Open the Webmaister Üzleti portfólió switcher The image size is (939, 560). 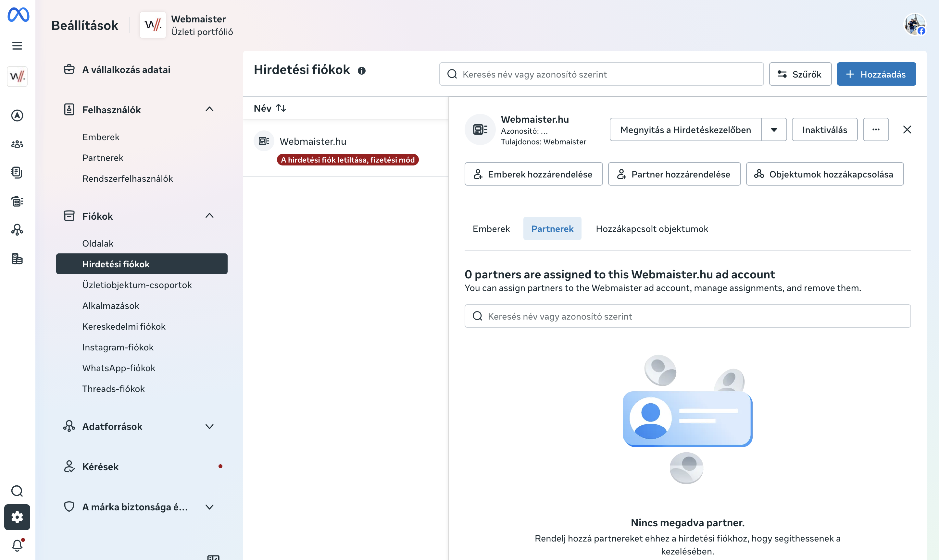(x=186, y=25)
